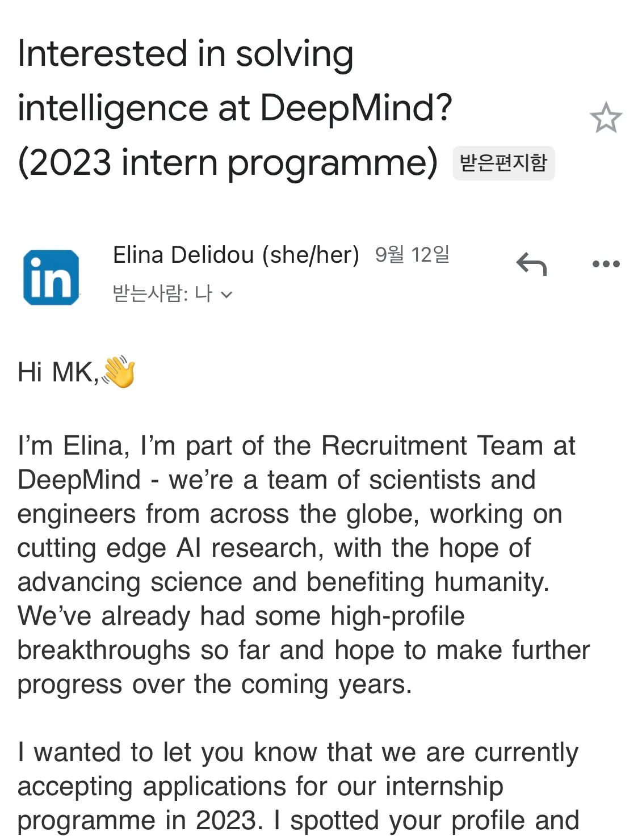
Task: Tap the waving hand emoji
Action: [119, 372]
